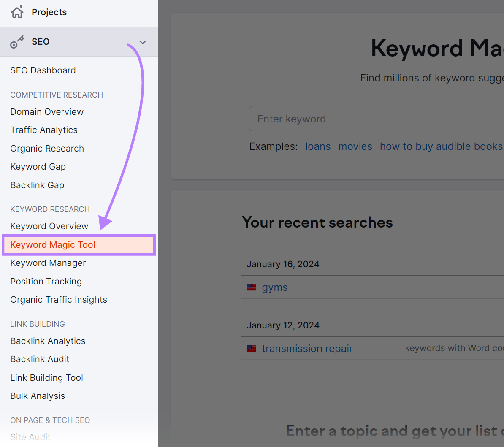This screenshot has height=447, width=504.
Task: Click the SEO key icon in the sidebar
Action: tap(16, 41)
